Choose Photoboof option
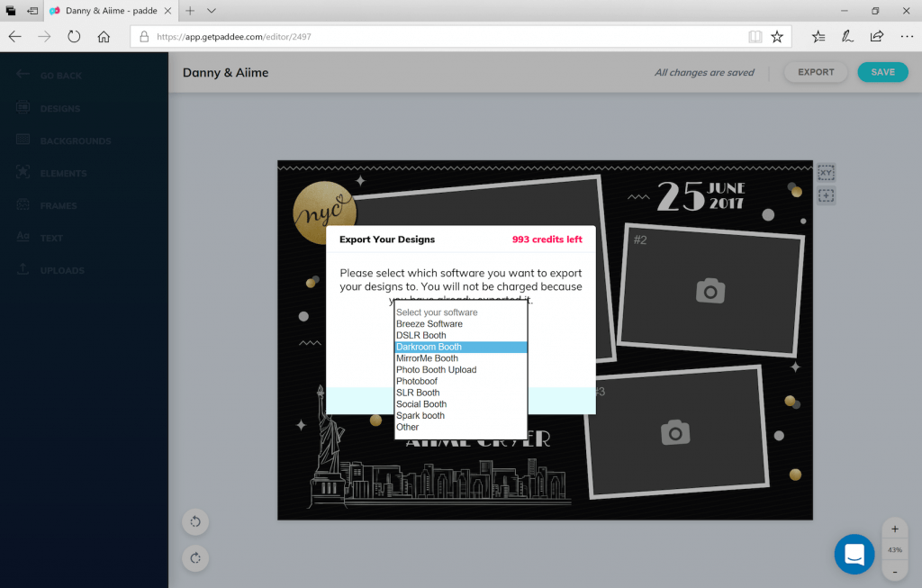Screen dimensions: 922x588 point(460,381)
